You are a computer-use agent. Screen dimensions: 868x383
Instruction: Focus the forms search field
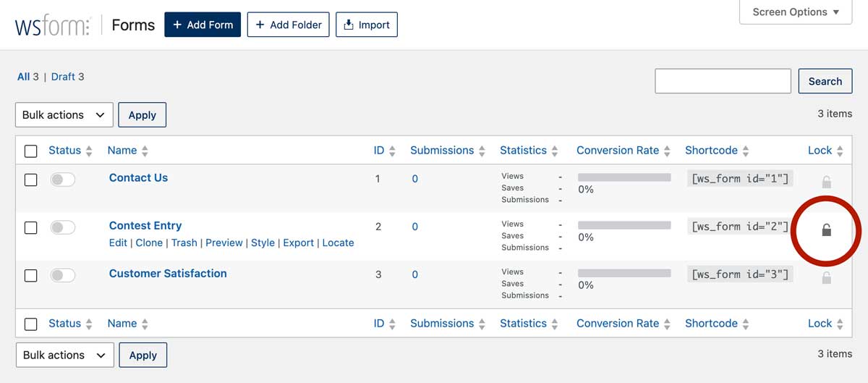pyautogui.click(x=723, y=81)
